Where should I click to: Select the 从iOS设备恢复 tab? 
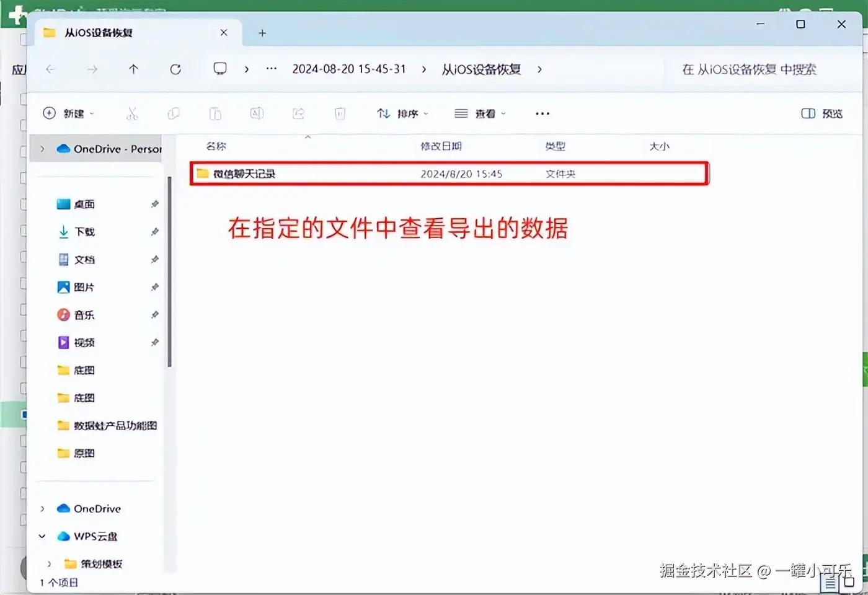coord(136,33)
